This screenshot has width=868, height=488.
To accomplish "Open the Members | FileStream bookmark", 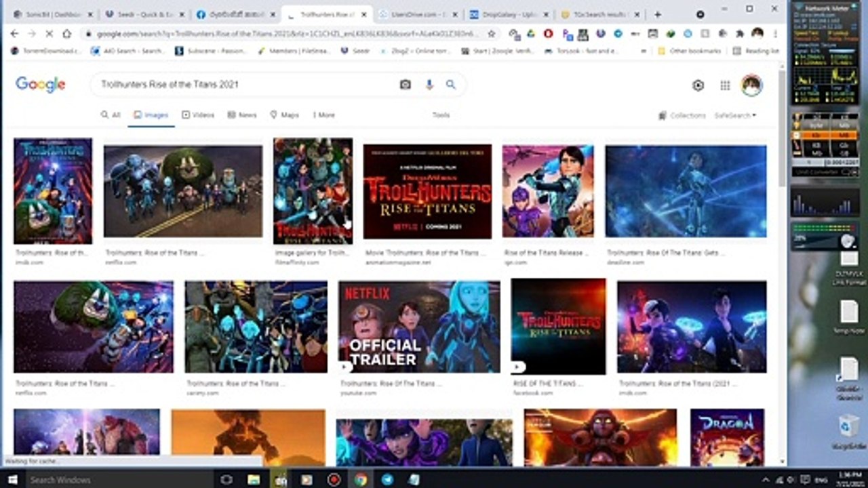I will pos(294,51).
